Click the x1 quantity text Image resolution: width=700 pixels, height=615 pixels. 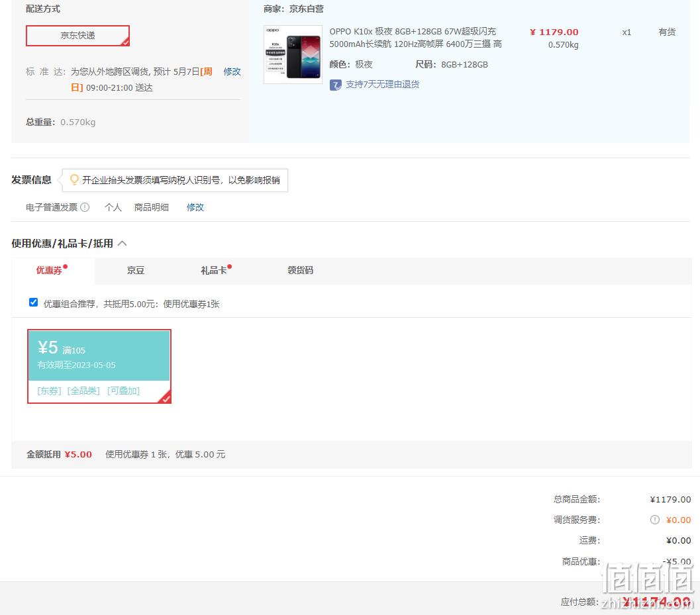pyautogui.click(x=626, y=32)
